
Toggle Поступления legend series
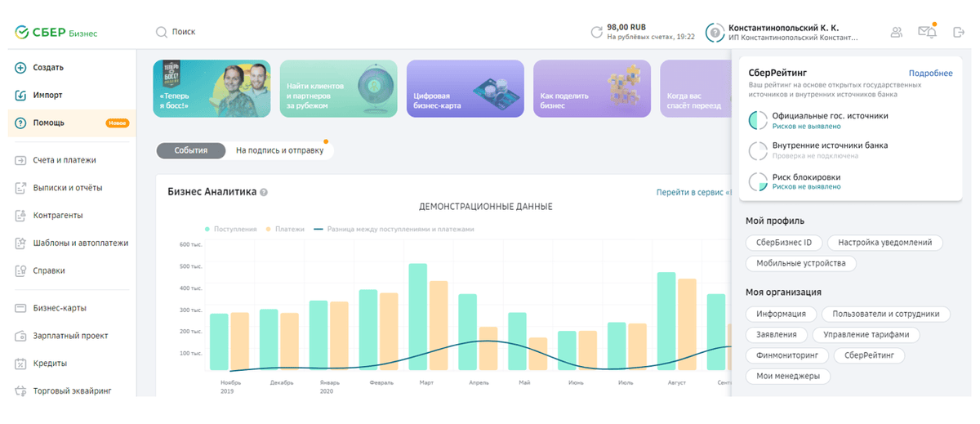[231, 230]
